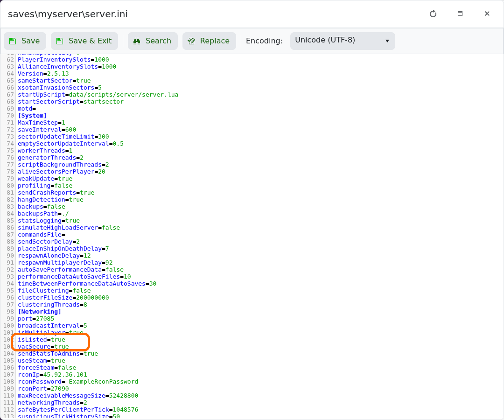
Task: Click line statsLogging=true
Action: click(49, 221)
